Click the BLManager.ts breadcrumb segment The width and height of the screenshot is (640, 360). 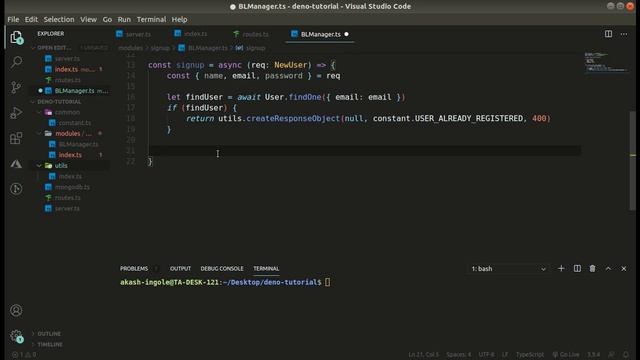[x=207, y=48]
